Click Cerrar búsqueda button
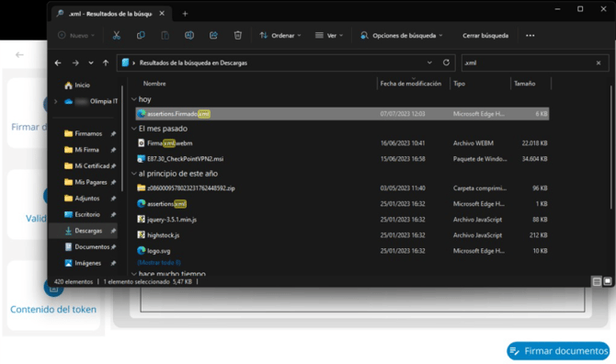The height and width of the screenshot is (364, 616). coord(485,35)
